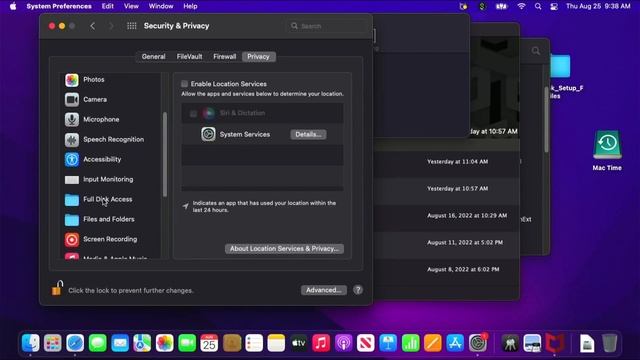Click the System Services Details button
The height and width of the screenshot is (360, 640).
[x=308, y=134]
